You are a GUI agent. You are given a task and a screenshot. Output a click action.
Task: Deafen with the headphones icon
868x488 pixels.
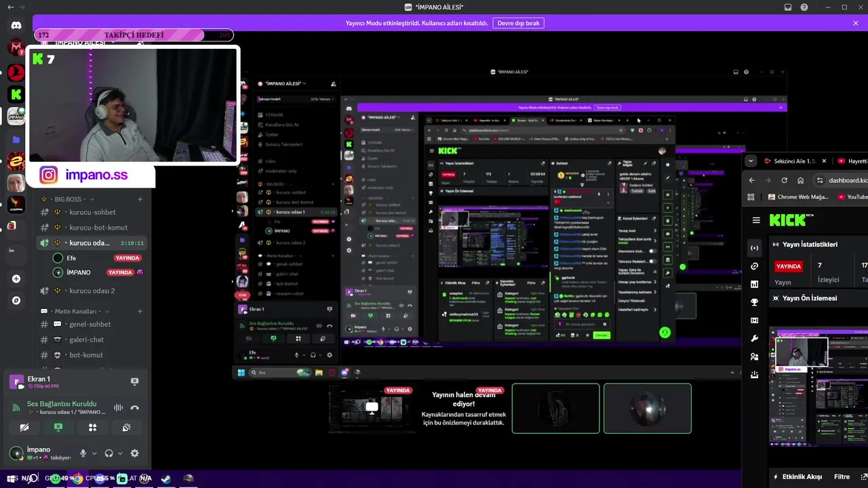coord(108,453)
